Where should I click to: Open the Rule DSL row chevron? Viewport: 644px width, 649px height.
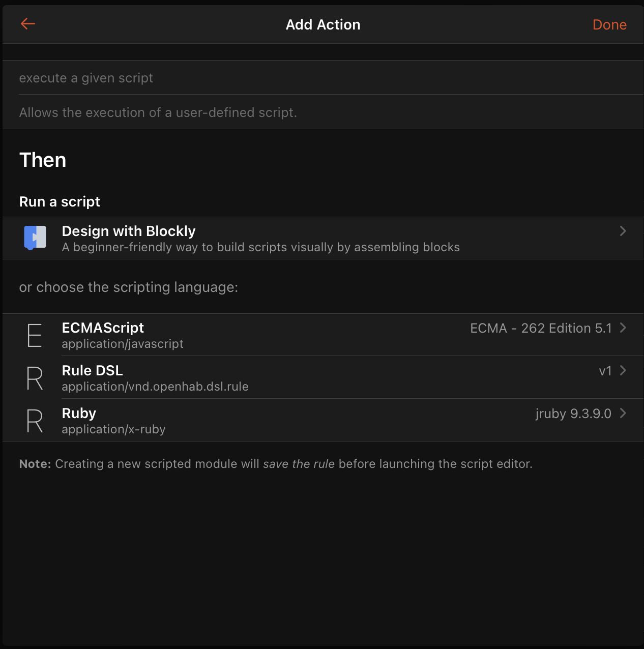coord(623,371)
